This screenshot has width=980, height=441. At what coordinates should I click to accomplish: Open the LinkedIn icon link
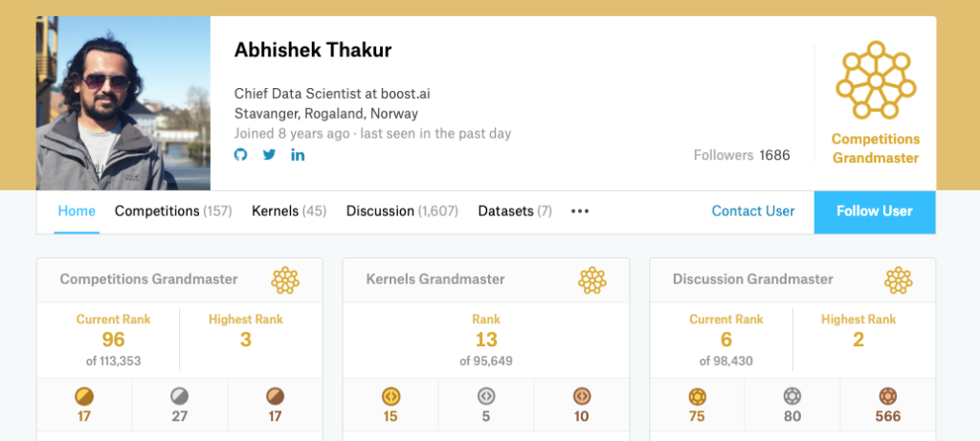(299, 154)
